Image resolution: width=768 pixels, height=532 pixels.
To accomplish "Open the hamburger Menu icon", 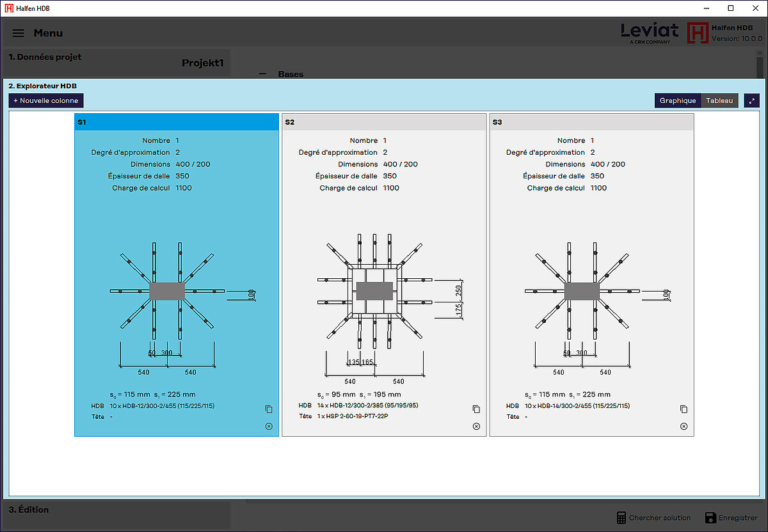I will [x=19, y=33].
